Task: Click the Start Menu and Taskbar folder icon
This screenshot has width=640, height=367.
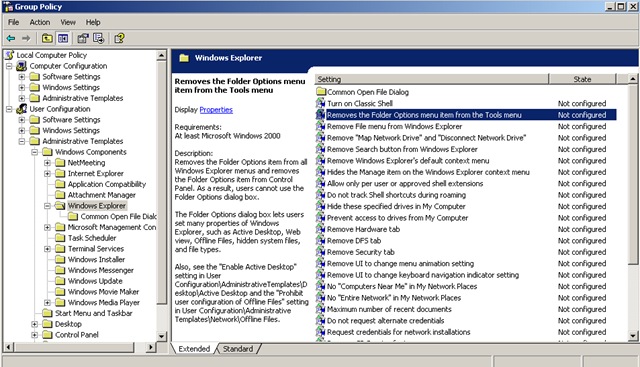Action: pyautogui.click(x=47, y=313)
